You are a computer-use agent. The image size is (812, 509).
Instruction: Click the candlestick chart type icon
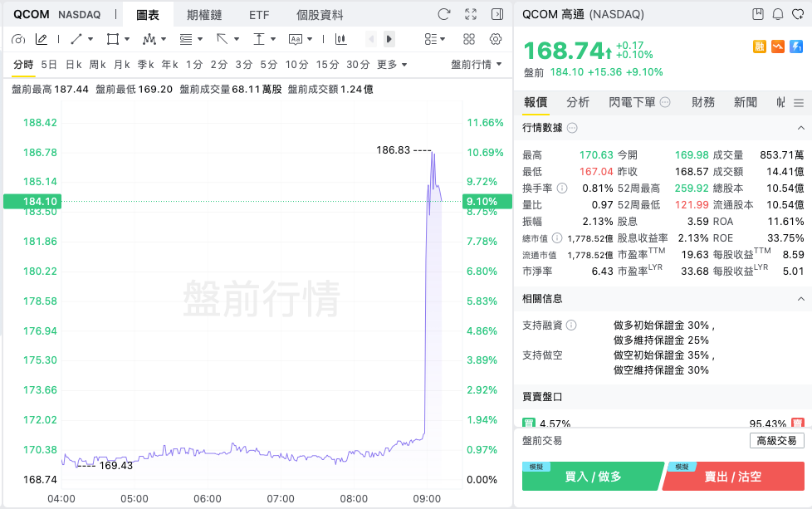click(x=340, y=39)
